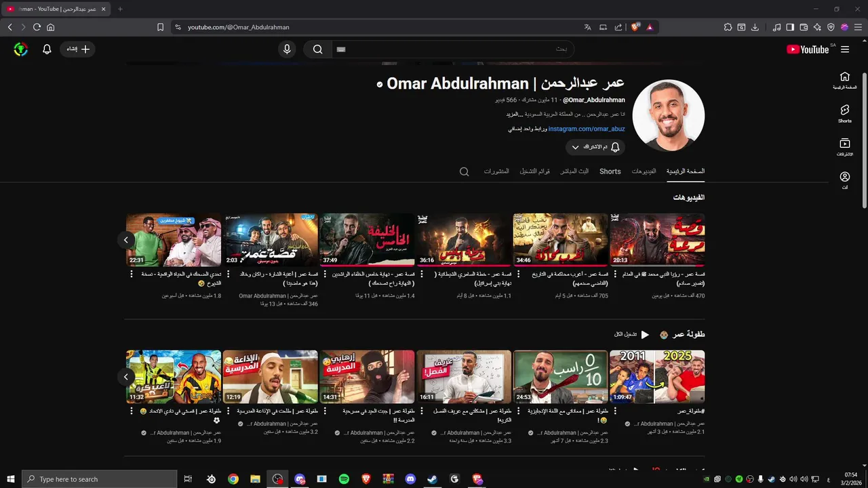The width and height of the screenshot is (868, 488).
Task: Open the instagram.com/omar_abuz link
Action: point(587,129)
